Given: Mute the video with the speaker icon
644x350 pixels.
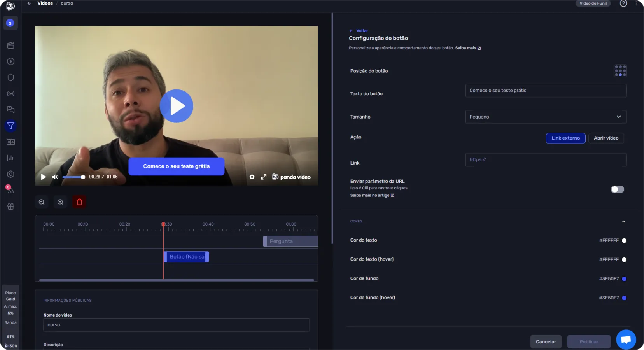Looking at the screenshot, I should click(55, 177).
